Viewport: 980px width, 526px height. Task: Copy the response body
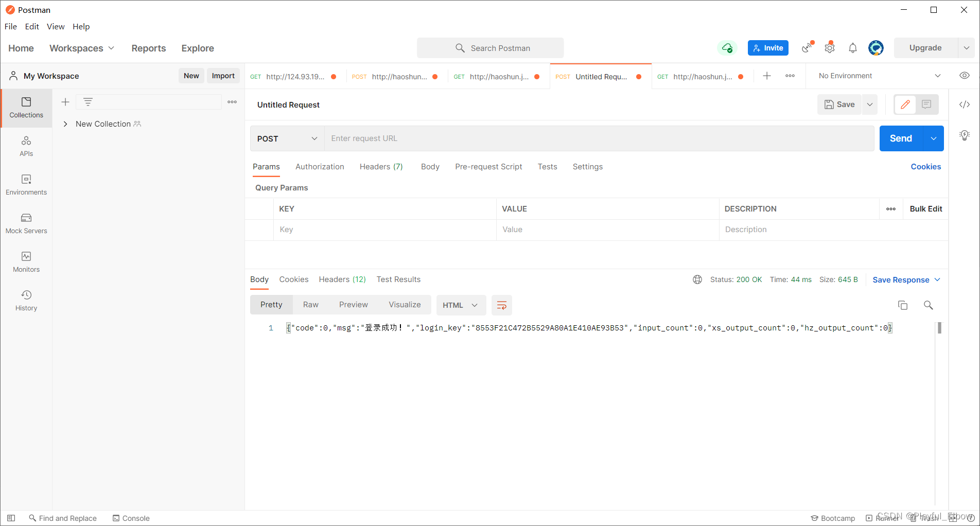[903, 305]
